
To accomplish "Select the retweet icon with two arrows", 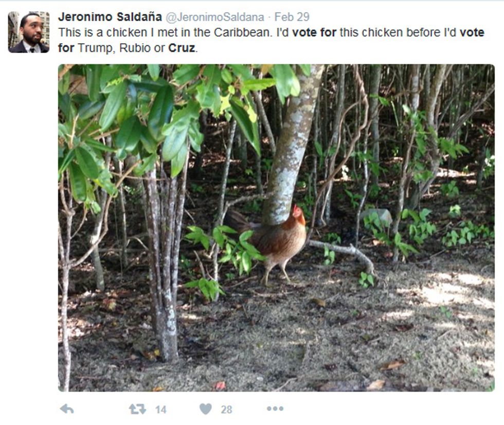I will pos(136,409).
